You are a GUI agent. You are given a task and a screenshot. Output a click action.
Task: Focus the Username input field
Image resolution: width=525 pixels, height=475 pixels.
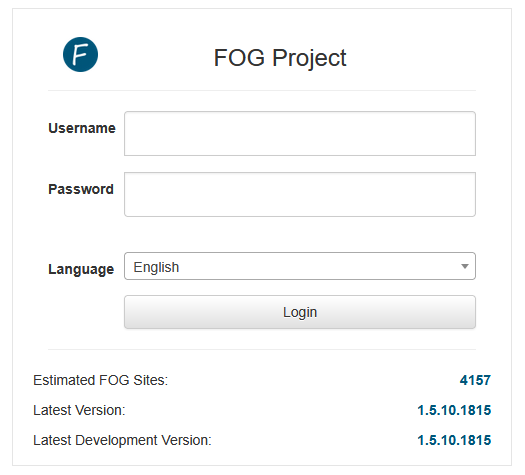coord(300,134)
